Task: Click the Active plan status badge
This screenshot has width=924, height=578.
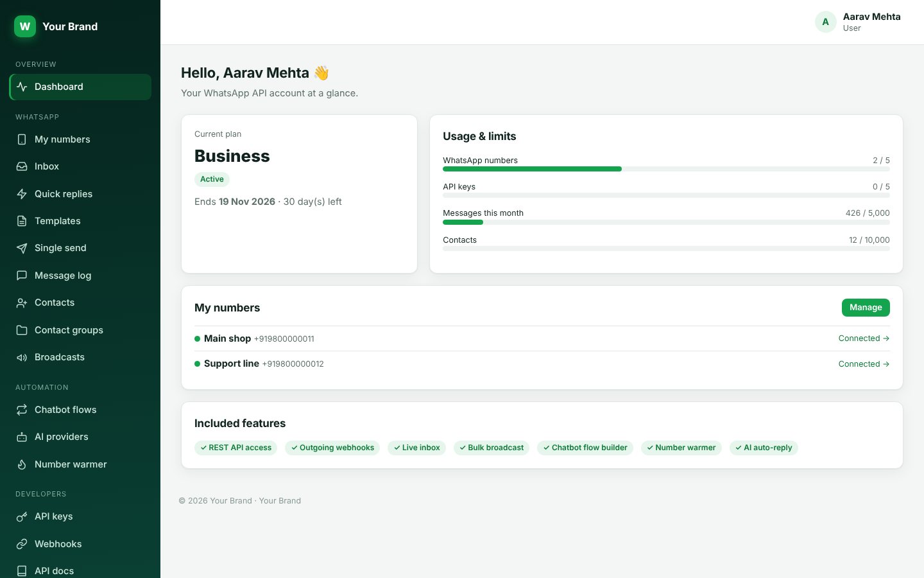Action: coord(212,179)
